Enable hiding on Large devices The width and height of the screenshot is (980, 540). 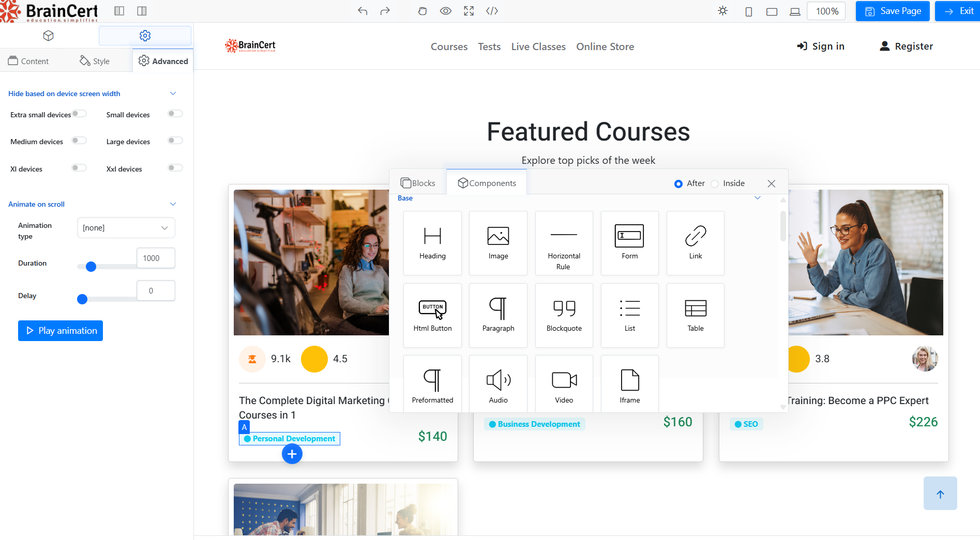[175, 140]
